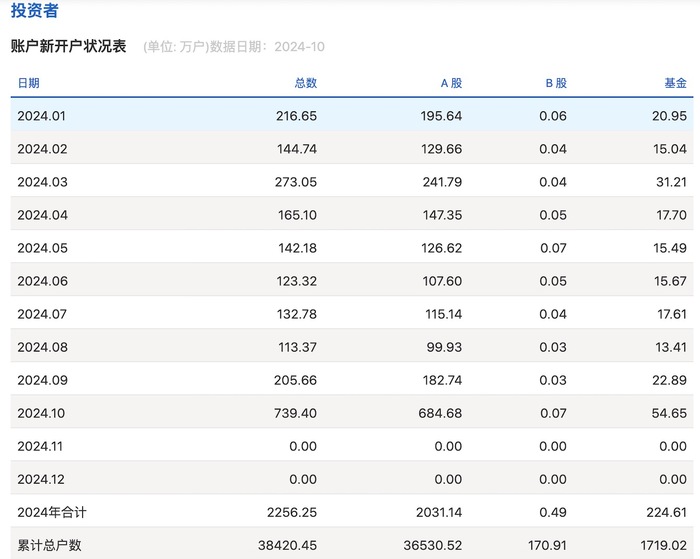Select the 2024.04 row date
Image resolution: width=700 pixels, height=559 pixels.
41,215
